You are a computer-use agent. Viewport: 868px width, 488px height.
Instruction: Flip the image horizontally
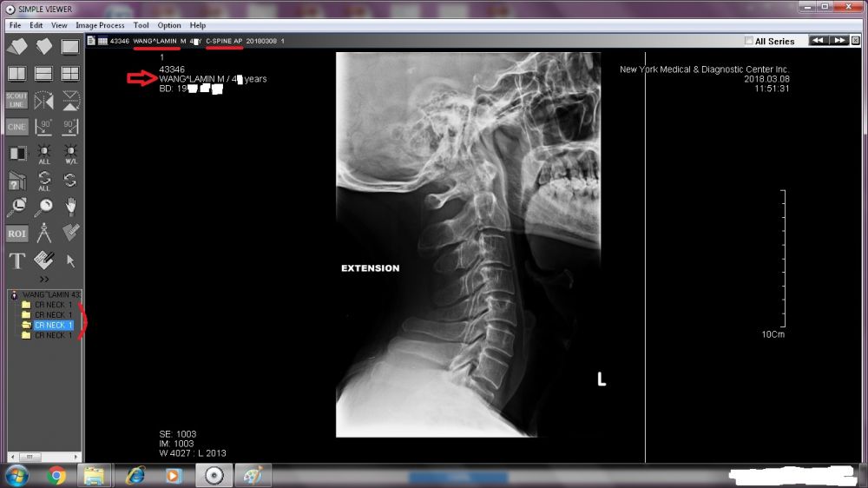click(43, 100)
